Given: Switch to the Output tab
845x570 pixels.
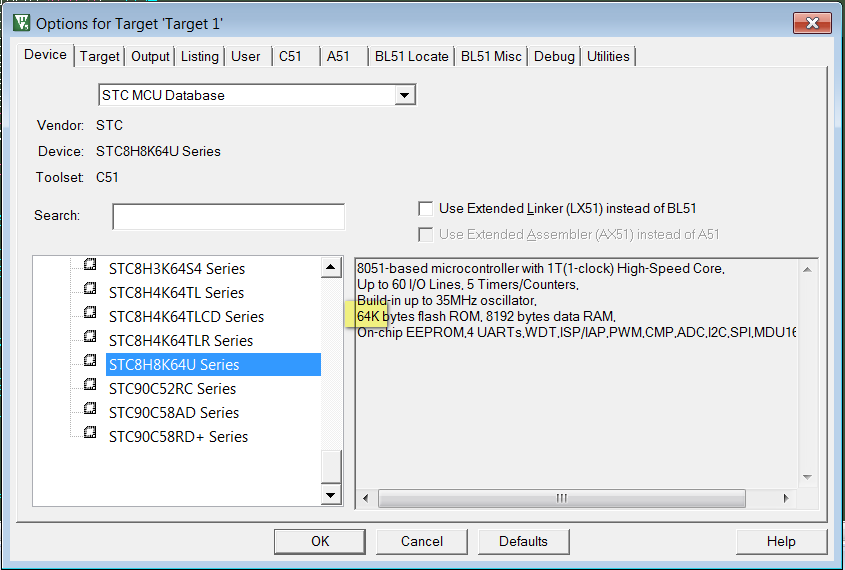Looking at the screenshot, I should (x=150, y=57).
